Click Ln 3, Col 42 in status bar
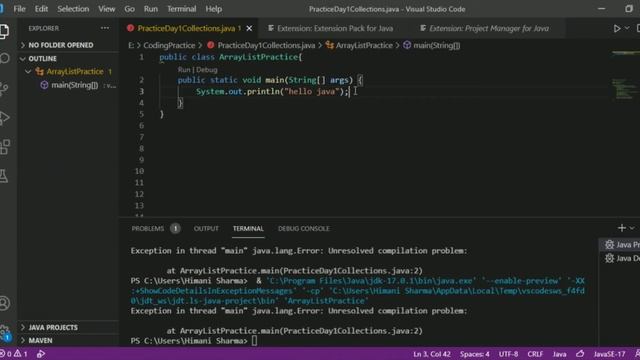Image resolution: width=640 pixels, height=360 pixels. point(432,354)
